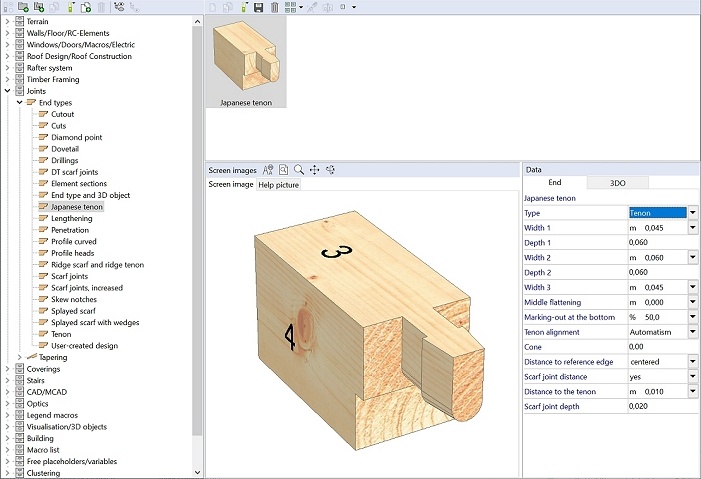Switch to the Screen image tab
This screenshot has width=701, height=479.
click(x=231, y=184)
